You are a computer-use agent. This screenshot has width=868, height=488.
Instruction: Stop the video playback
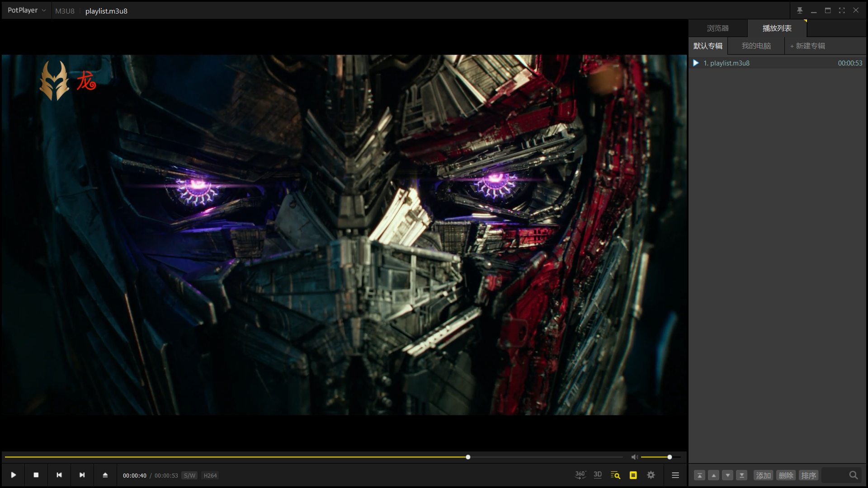pyautogui.click(x=36, y=475)
